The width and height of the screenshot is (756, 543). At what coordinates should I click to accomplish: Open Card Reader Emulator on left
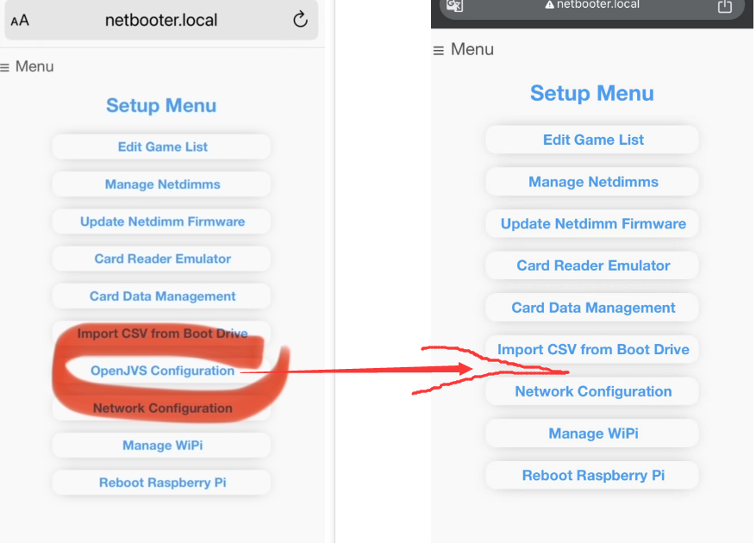pyautogui.click(x=161, y=259)
